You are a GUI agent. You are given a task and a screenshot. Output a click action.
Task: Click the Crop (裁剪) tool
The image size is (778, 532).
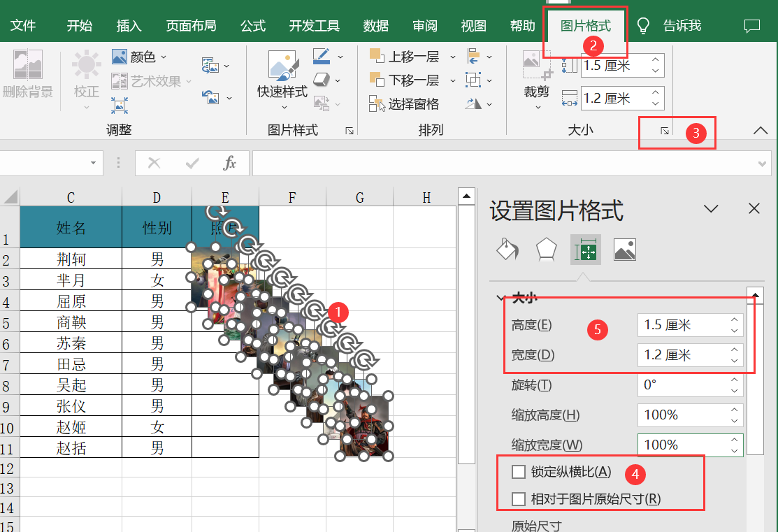[537, 74]
